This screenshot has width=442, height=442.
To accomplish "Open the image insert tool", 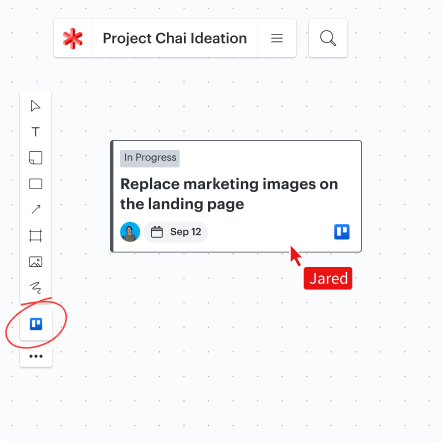I will click(x=35, y=262).
